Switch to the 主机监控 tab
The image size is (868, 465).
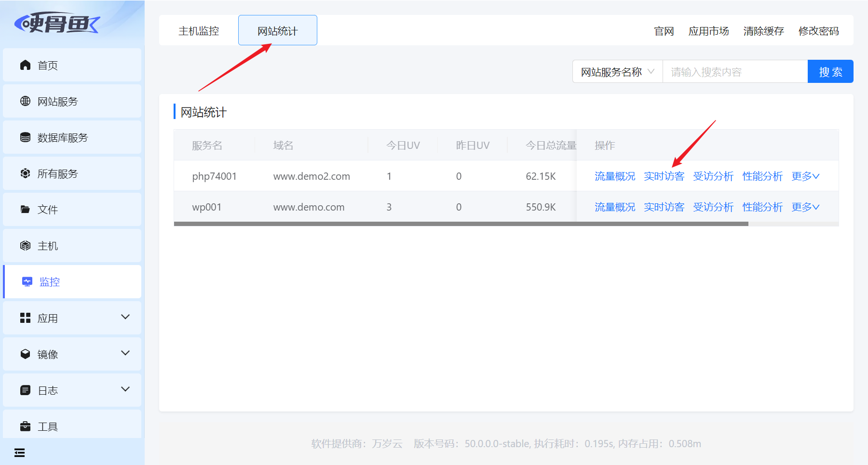[x=199, y=31]
